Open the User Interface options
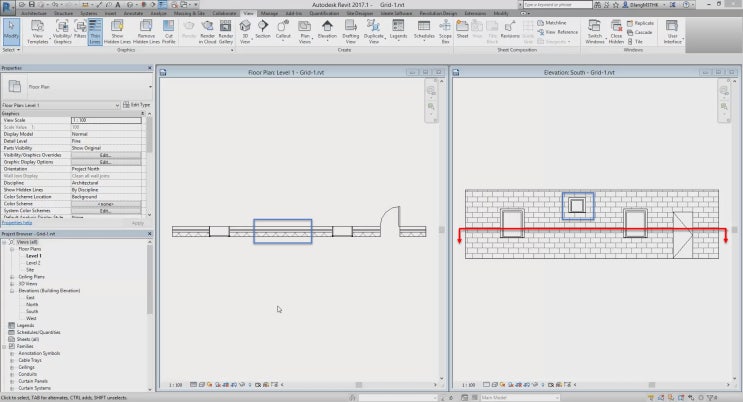743x402 pixels. coord(672,31)
